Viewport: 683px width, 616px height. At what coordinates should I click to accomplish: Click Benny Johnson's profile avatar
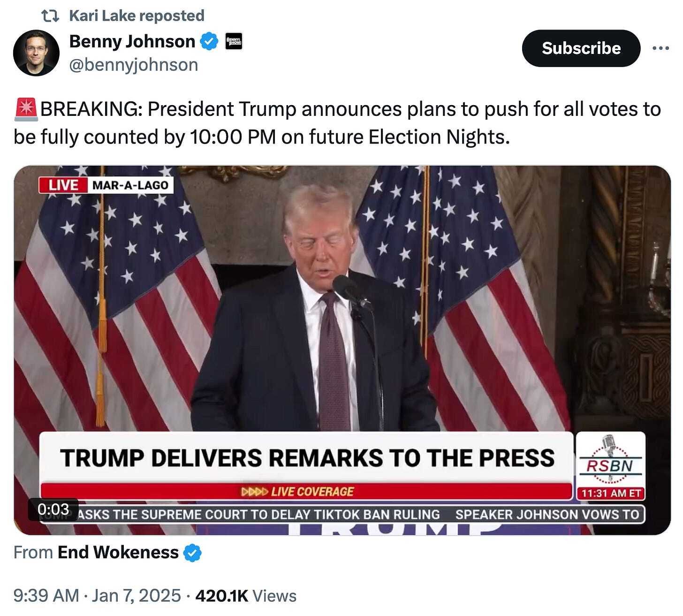tap(36, 52)
